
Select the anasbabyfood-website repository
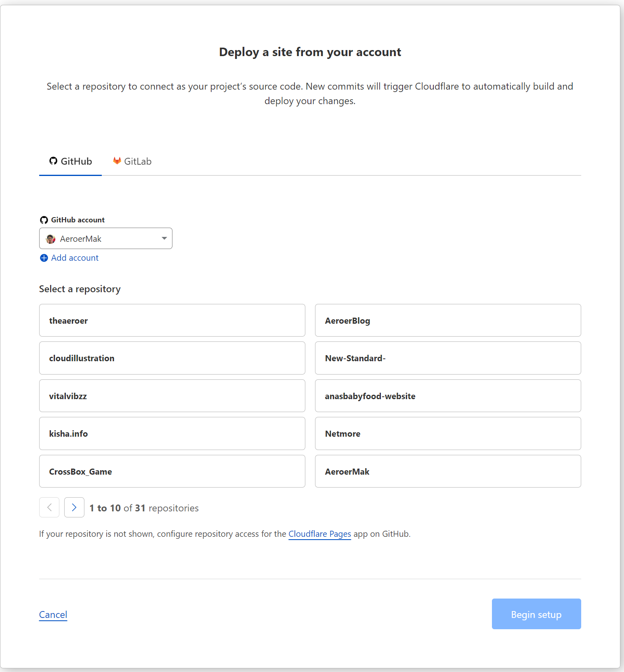click(448, 396)
